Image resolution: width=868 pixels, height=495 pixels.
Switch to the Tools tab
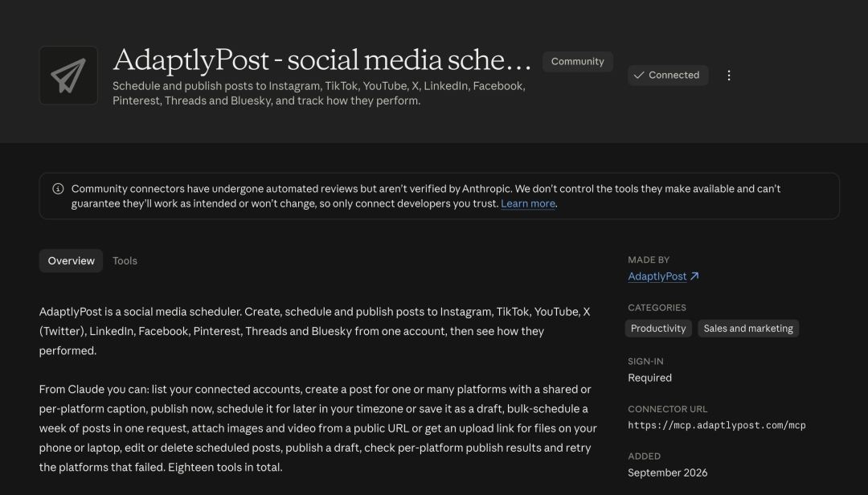[x=125, y=261]
